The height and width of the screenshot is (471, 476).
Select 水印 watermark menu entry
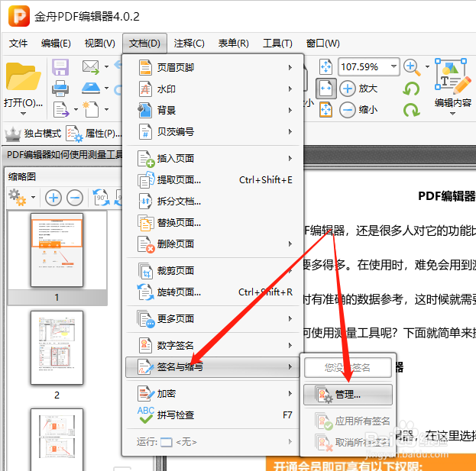pos(212,89)
